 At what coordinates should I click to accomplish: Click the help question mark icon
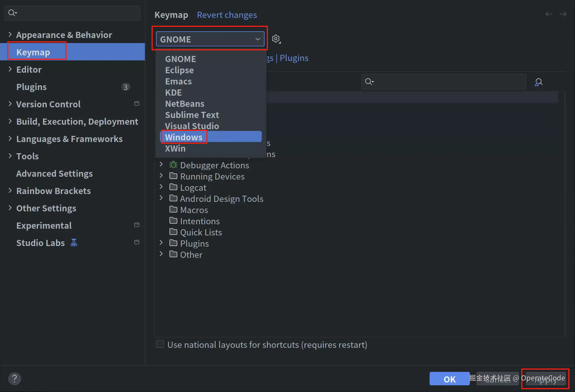15,379
